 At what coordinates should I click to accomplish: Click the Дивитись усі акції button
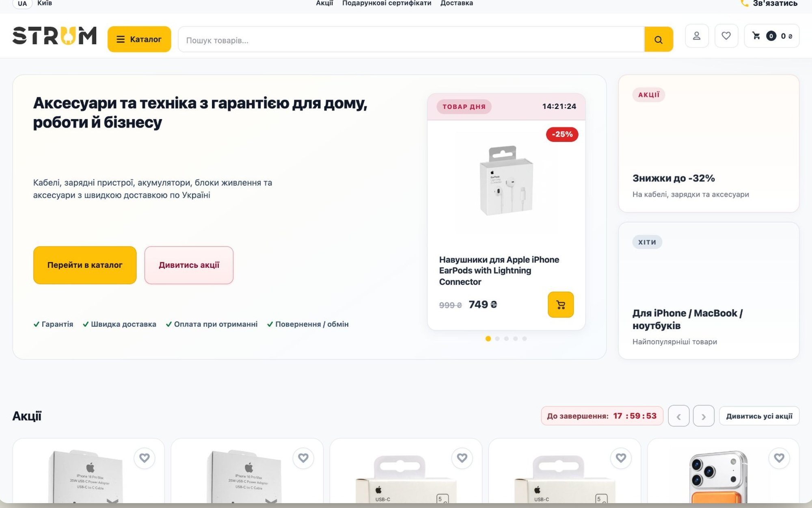759,416
